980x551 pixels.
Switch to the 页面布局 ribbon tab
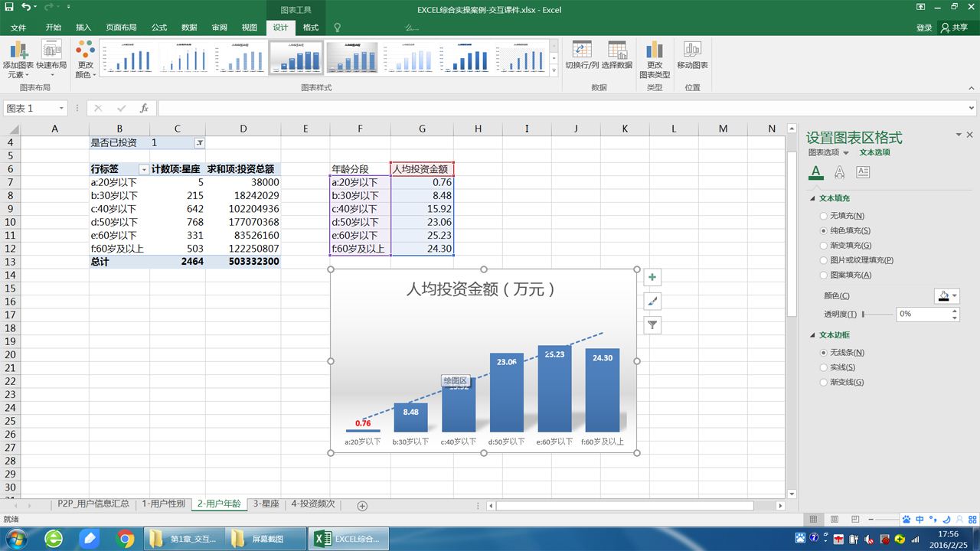pos(121,28)
